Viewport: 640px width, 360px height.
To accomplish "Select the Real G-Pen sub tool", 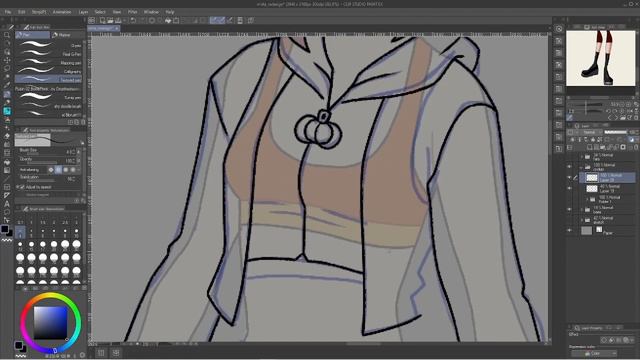I will coord(49,53).
